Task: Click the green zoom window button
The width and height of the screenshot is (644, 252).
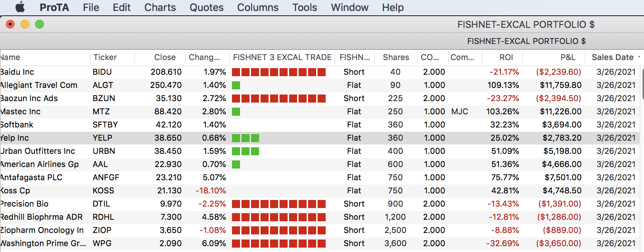Action: [40, 25]
